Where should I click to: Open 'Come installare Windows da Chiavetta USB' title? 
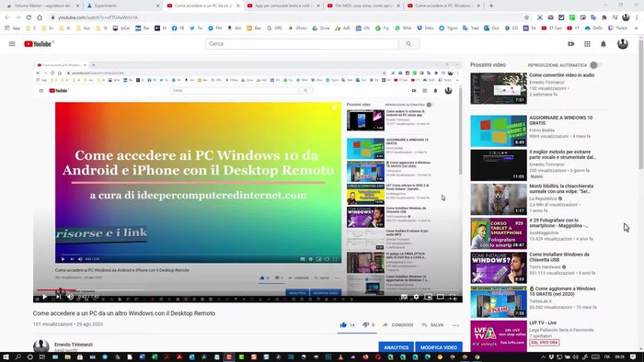tap(559, 257)
